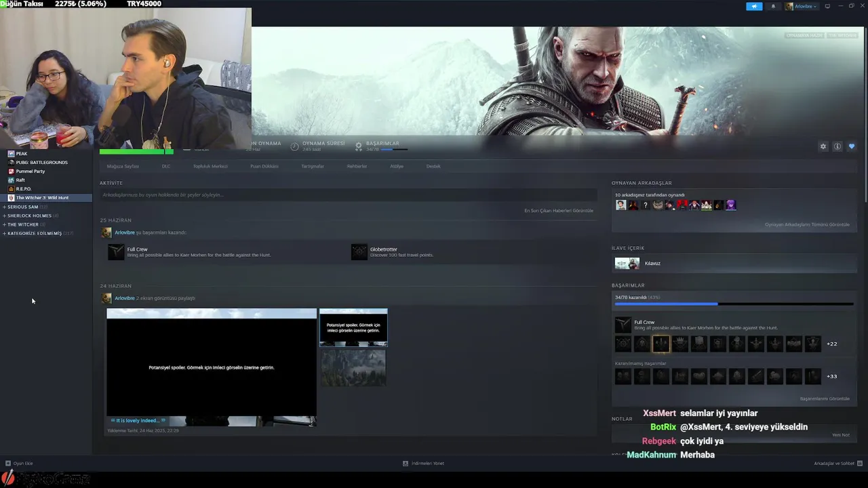Open the Puan Dükkânı tab
This screenshot has width=868, height=488.
pyautogui.click(x=264, y=166)
